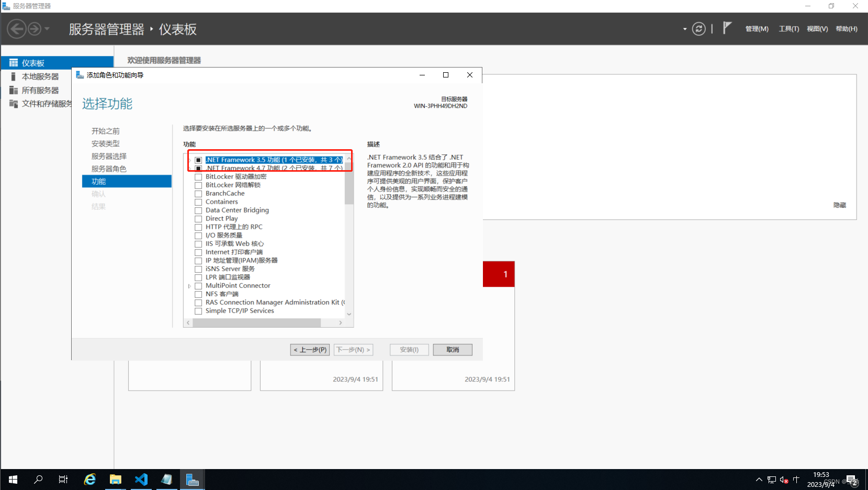Click the feature list scroll down arrow
This screenshot has height=490, width=868.
(349, 314)
